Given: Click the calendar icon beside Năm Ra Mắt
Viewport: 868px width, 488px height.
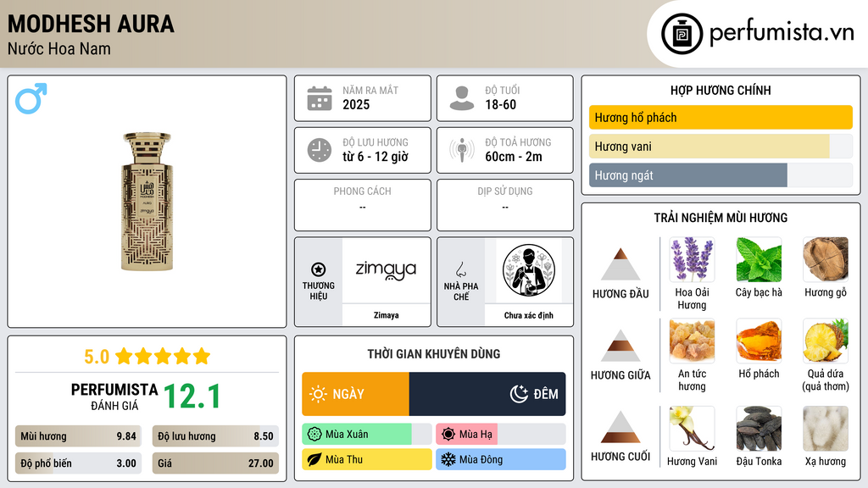Looking at the screenshot, I should click(x=320, y=98).
